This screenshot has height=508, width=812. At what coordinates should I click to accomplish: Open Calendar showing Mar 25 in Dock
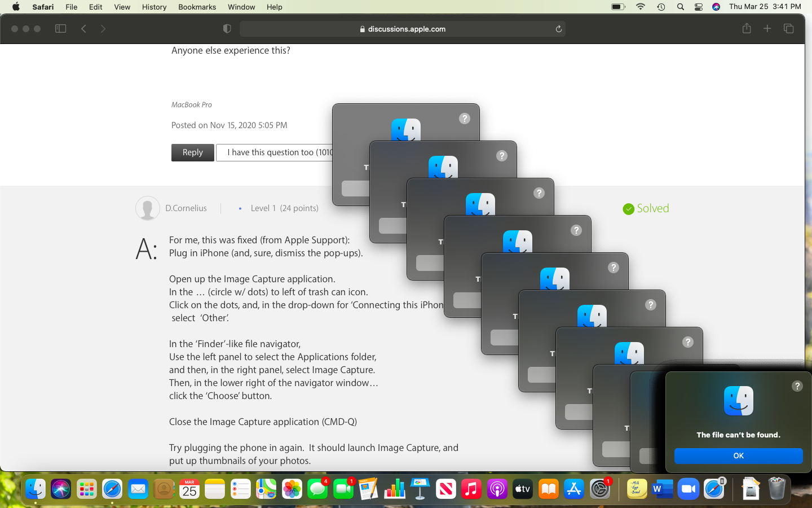click(189, 489)
